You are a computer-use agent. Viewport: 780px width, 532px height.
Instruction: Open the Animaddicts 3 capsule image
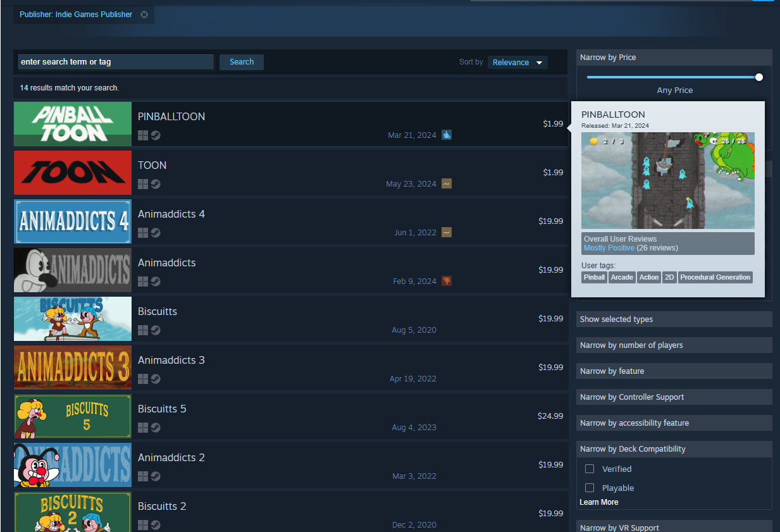click(73, 368)
